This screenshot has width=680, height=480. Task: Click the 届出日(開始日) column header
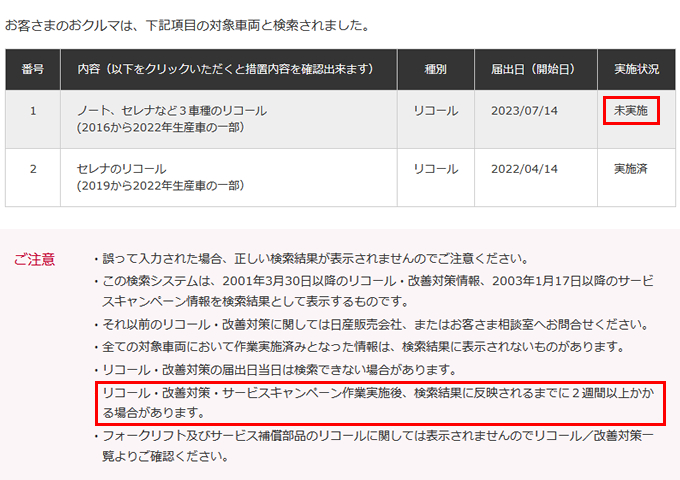tap(536, 69)
